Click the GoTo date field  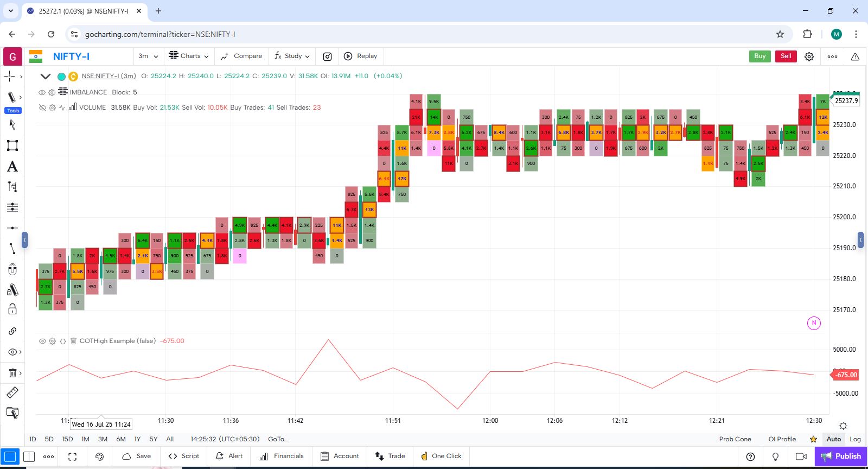coord(278,439)
